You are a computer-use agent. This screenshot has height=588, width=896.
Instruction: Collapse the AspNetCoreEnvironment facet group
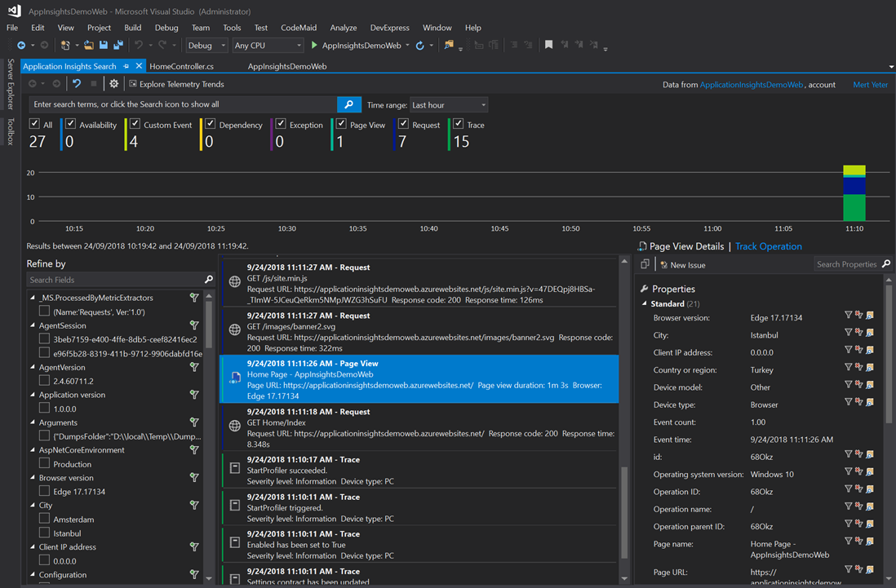point(33,450)
